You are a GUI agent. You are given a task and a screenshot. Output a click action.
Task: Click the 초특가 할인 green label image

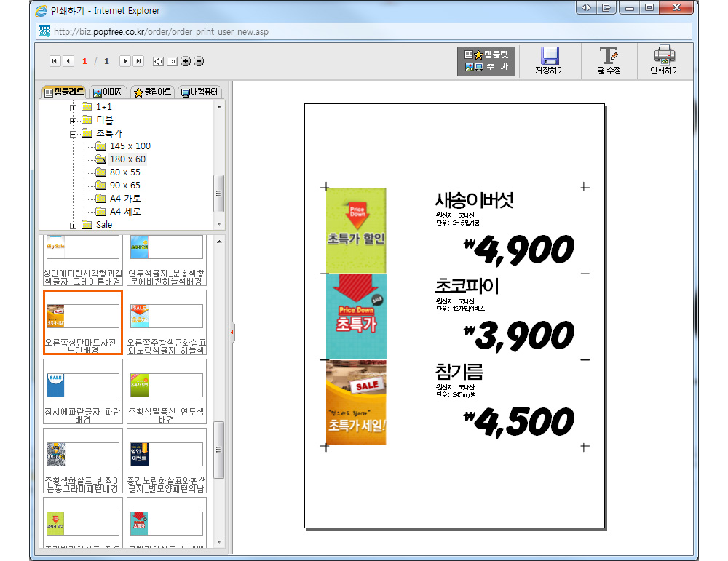[x=356, y=230]
